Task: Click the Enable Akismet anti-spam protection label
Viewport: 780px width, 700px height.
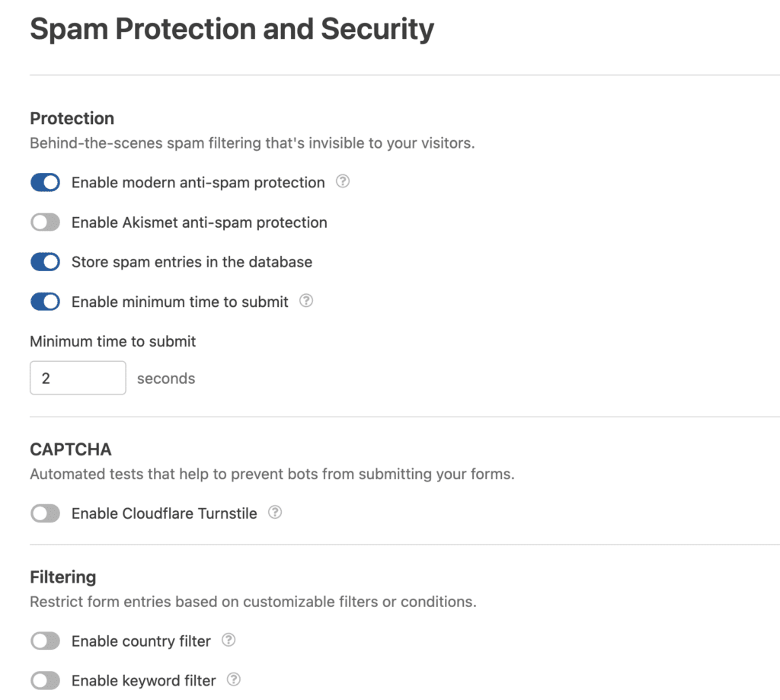Action: [x=199, y=222]
